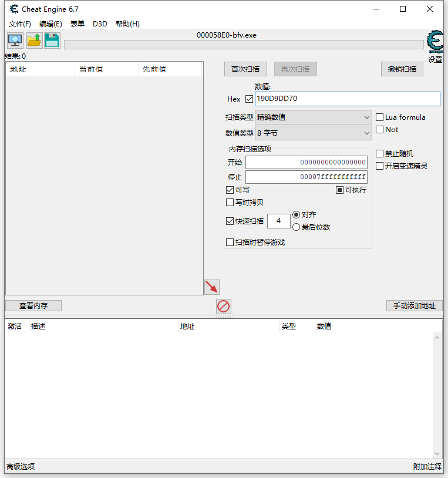Click the 激活 column header
448x478 pixels.
coord(17,326)
